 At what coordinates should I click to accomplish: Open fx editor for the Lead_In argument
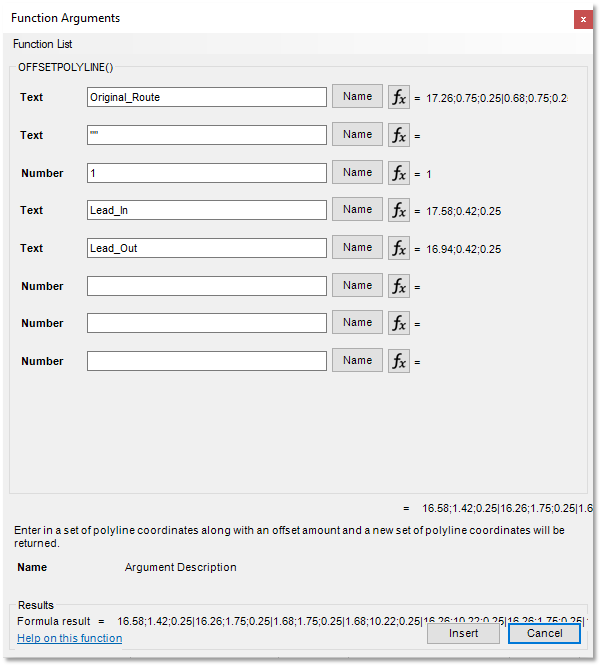click(x=399, y=210)
